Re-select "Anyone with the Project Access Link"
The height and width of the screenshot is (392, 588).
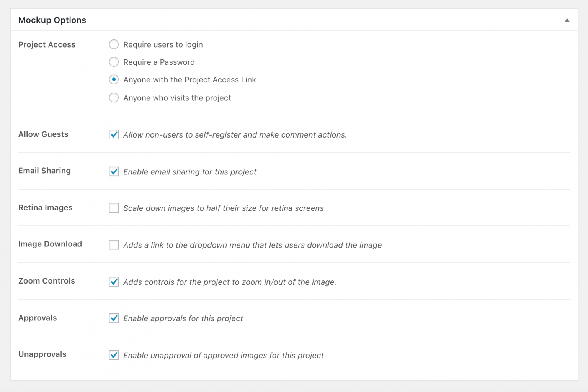tap(114, 80)
